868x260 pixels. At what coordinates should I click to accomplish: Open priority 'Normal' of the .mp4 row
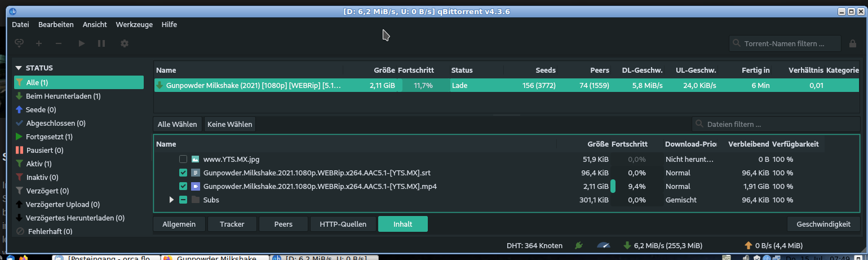(x=690, y=186)
